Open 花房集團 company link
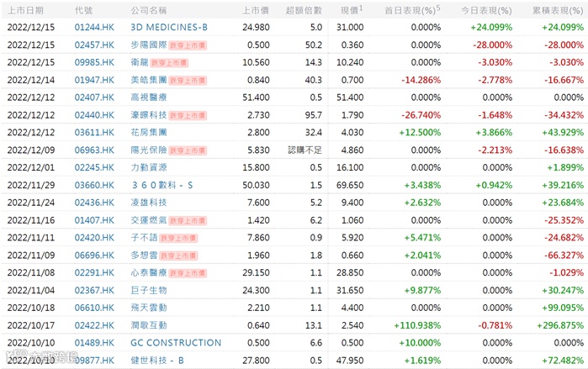This screenshot has width=588, height=369. pos(149,132)
